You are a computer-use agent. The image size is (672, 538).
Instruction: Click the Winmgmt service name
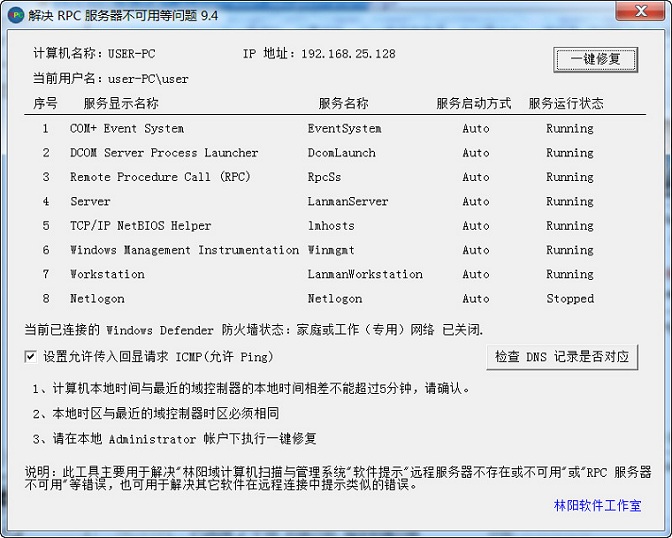point(331,250)
